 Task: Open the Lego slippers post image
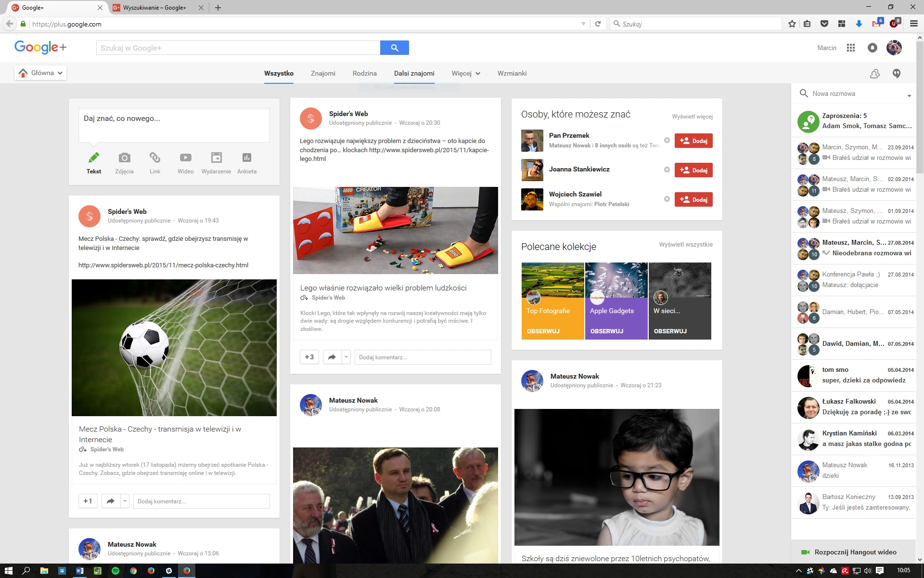pos(396,230)
